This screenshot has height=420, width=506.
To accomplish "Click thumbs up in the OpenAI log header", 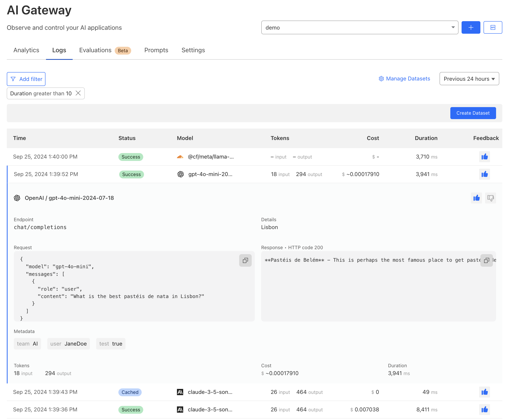I will pos(476,198).
